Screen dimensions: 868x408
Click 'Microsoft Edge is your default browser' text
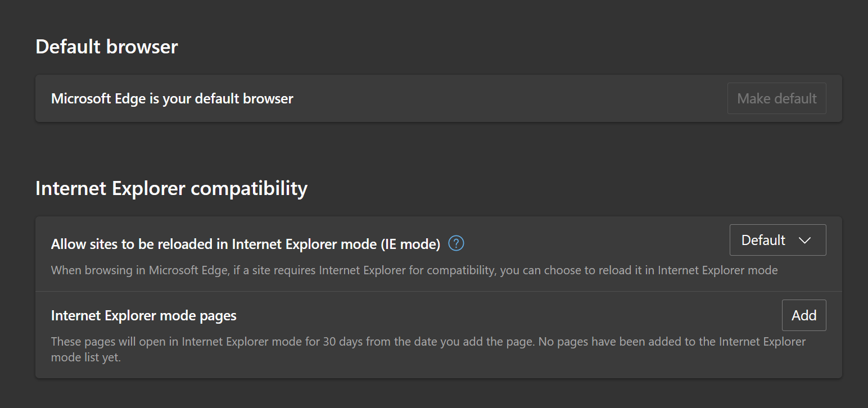(x=172, y=99)
